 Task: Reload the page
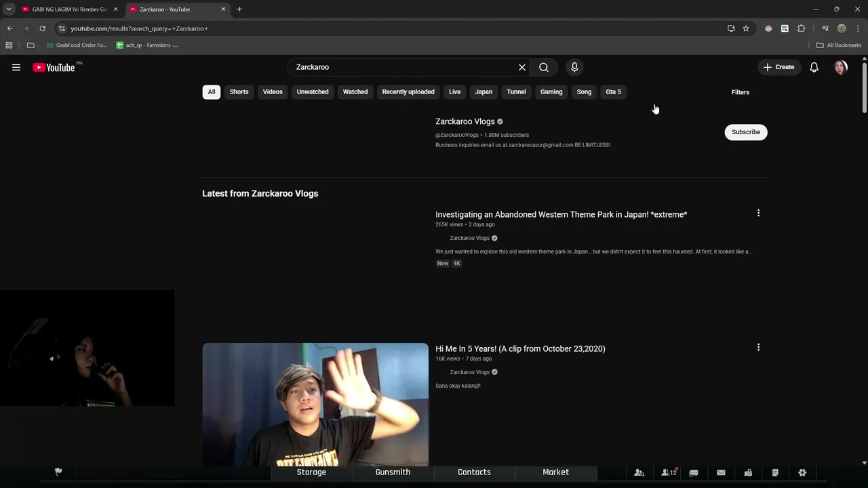pyautogui.click(x=42, y=28)
